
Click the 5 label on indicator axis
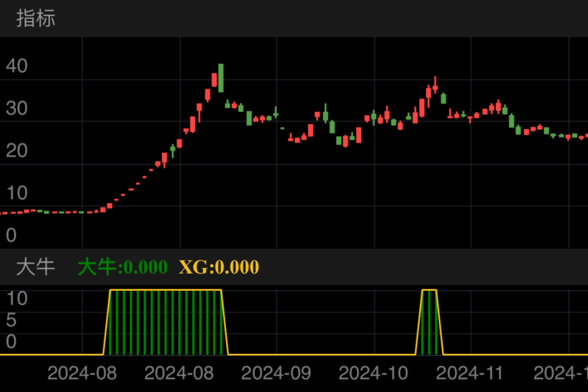(12, 319)
